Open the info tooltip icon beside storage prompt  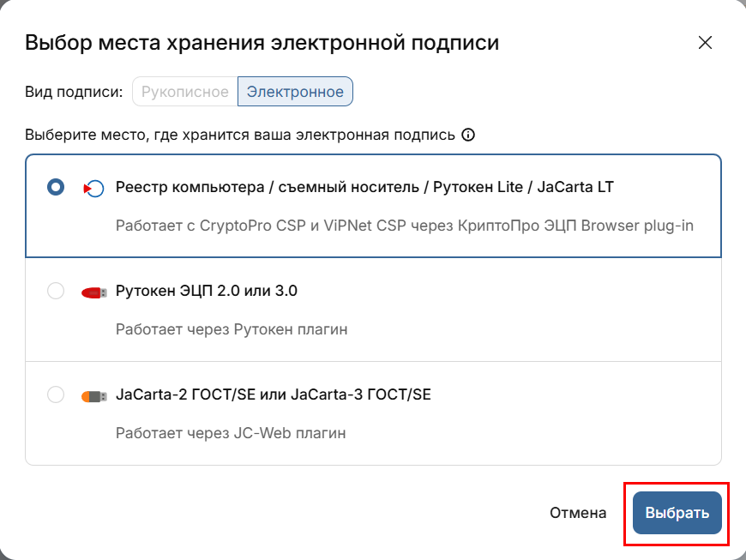pos(468,135)
